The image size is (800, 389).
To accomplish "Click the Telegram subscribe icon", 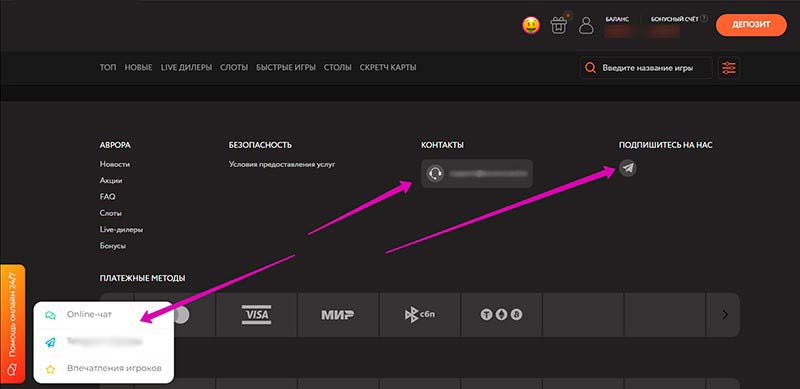I will pyautogui.click(x=628, y=168).
